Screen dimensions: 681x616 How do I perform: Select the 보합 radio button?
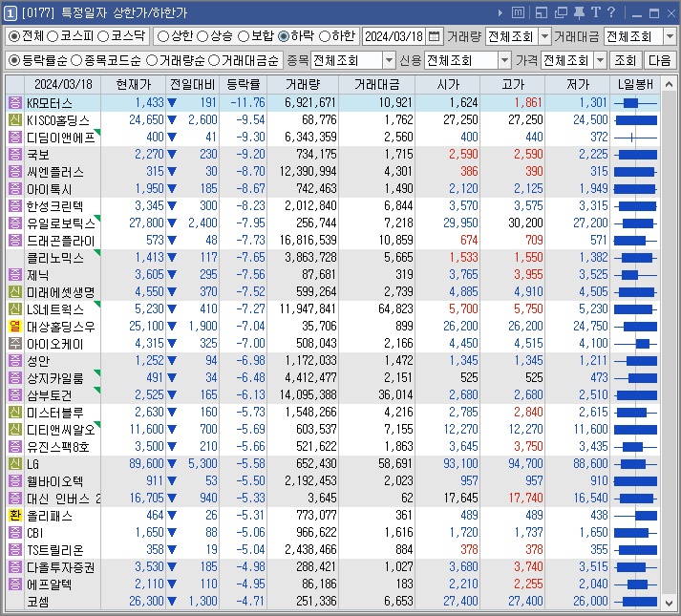coord(255,36)
